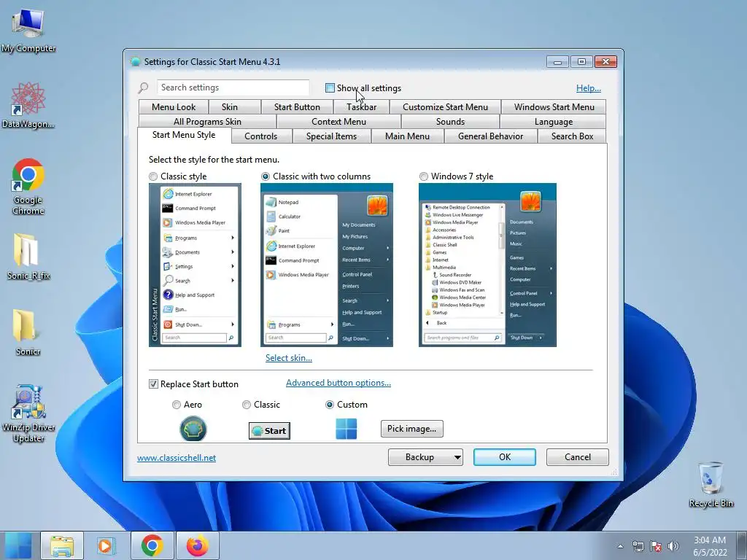Open Chrome from the taskbar
The height and width of the screenshot is (560, 747).
[x=152, y=545]
